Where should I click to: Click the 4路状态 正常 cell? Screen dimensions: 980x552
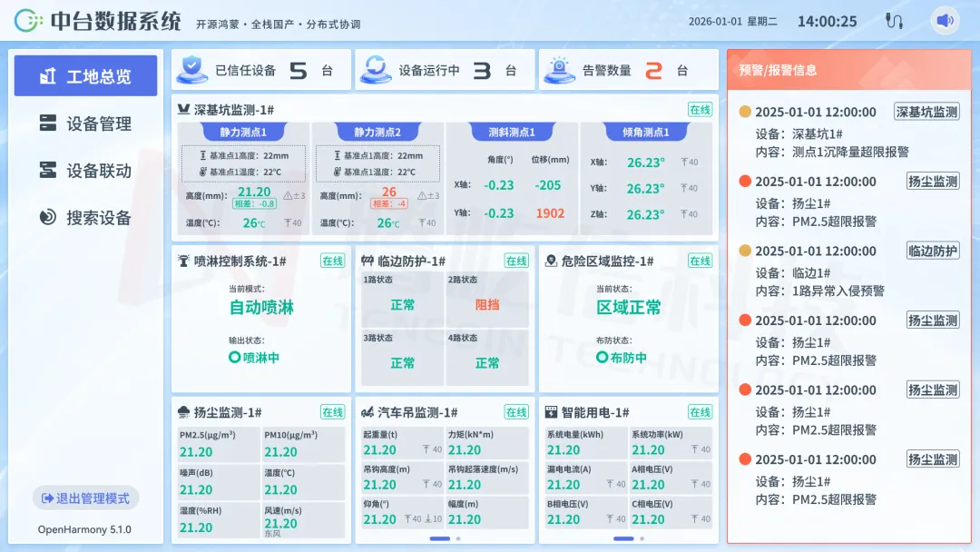487,358
